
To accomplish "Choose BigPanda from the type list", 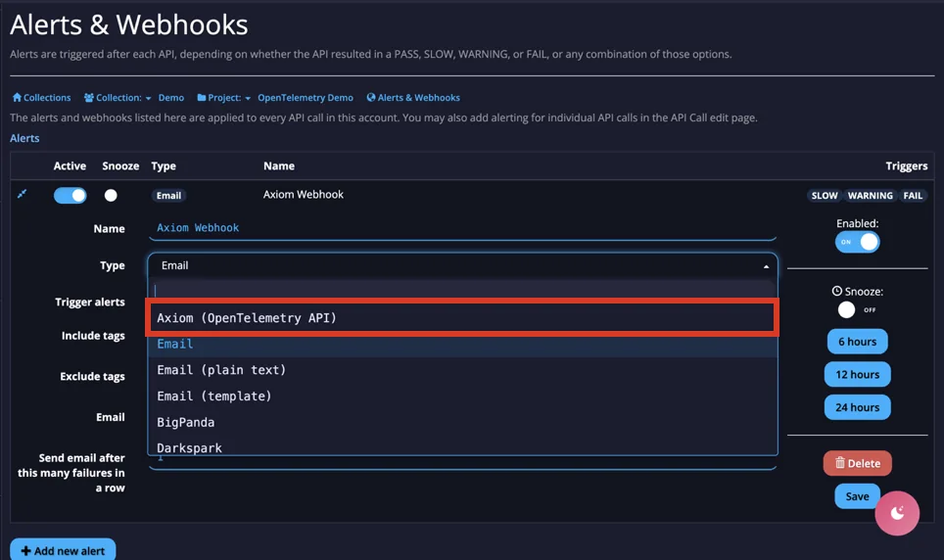I will 462,422.
